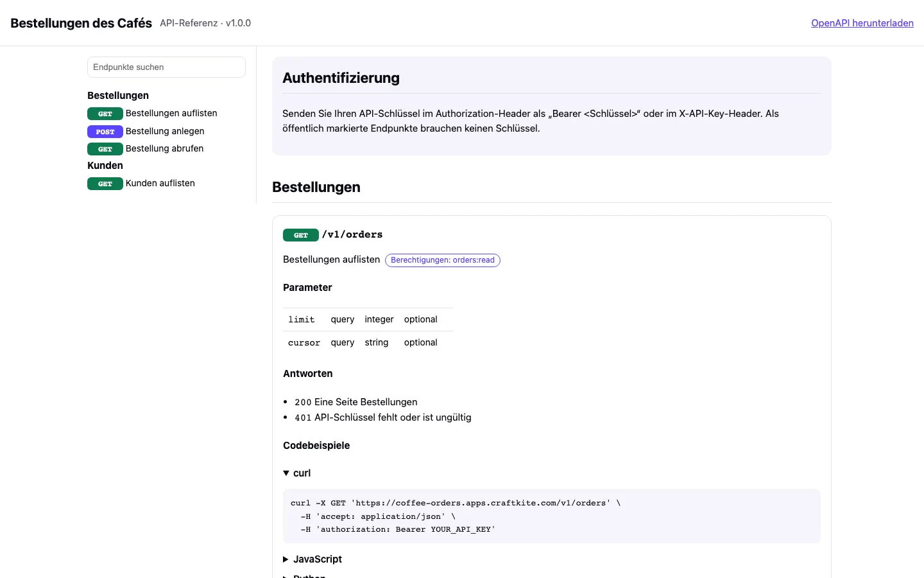Click the 401 API-Schlüssel fehlt response
The image size is (924, 578).
pyautogui.click(x=383, y=417)
